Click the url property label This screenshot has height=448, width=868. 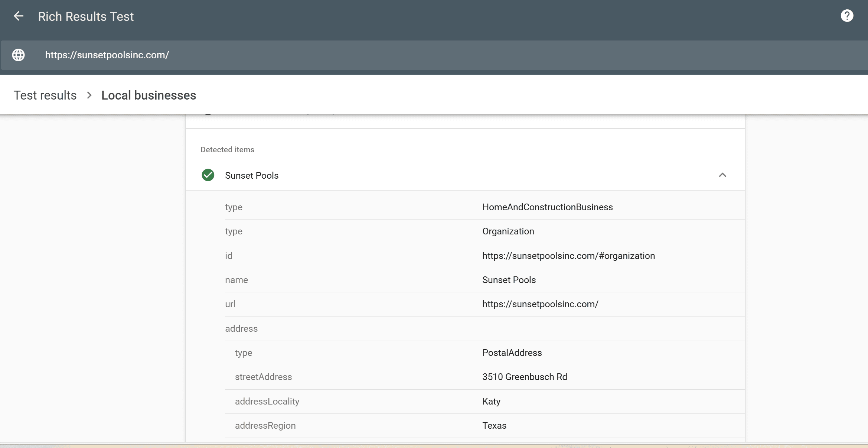point(230,304)
